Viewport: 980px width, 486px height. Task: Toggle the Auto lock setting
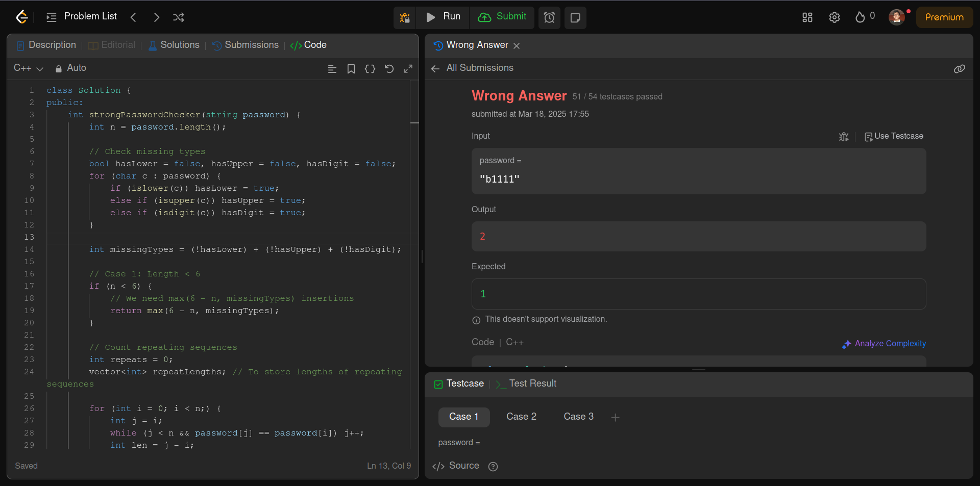[x=71, y=68]
